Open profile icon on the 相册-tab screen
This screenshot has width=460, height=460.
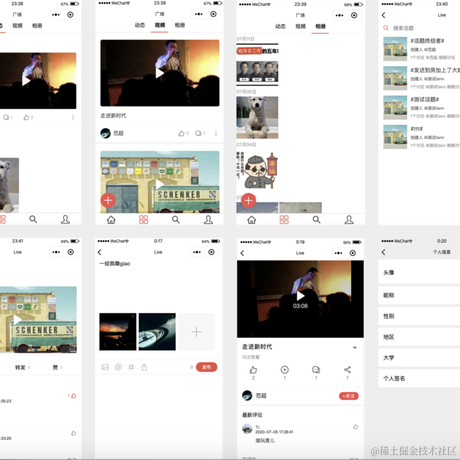(x=349, y=219)
